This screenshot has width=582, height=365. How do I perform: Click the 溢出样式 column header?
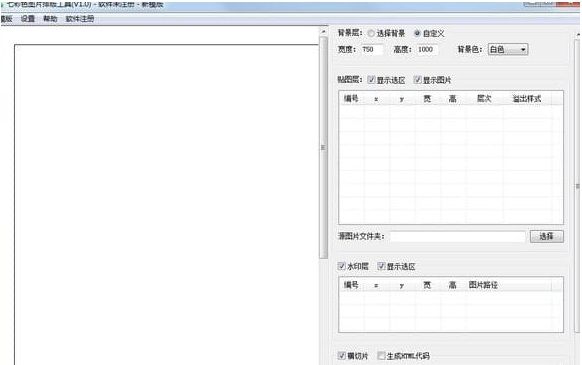(527, 99)
